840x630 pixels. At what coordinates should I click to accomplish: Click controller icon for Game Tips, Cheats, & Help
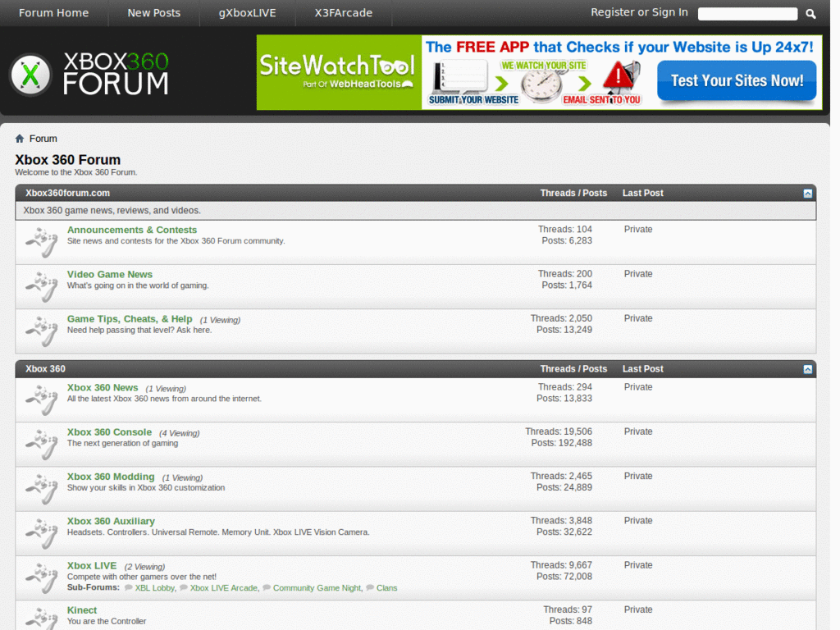tap(42, 331)
